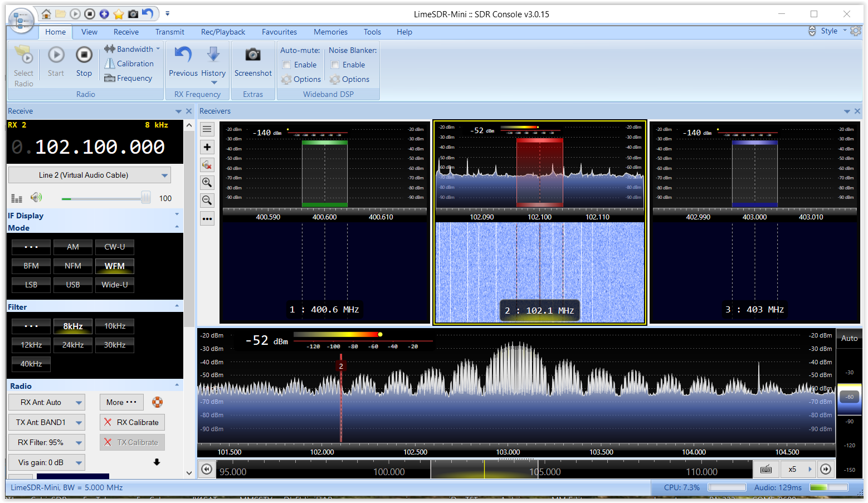This screenshot has height=503, width=868.
Task: Open the Frequency entry tool in Radio group
Action: click(x=128, y=78)
